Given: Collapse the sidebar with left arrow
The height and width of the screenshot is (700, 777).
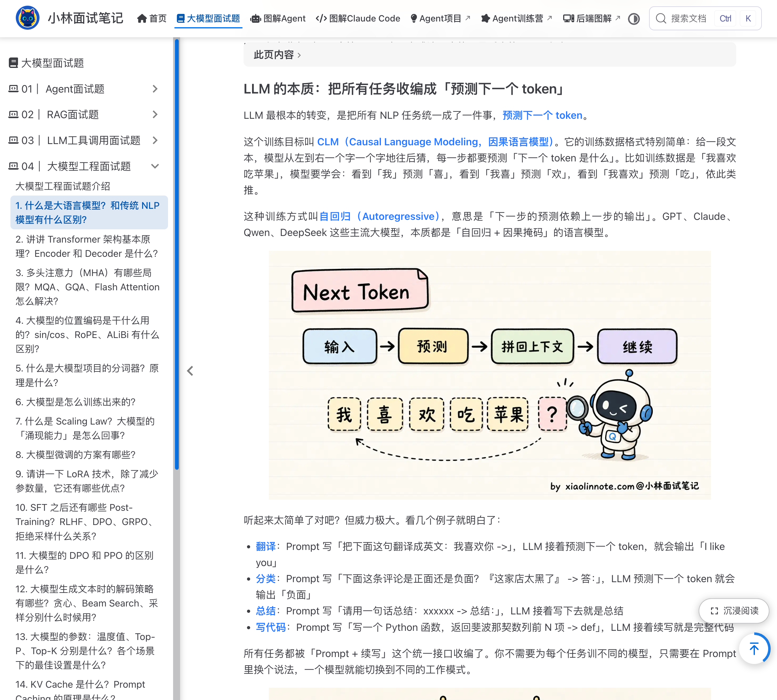Looking at the screenshot, I should (x=190, y=371).
